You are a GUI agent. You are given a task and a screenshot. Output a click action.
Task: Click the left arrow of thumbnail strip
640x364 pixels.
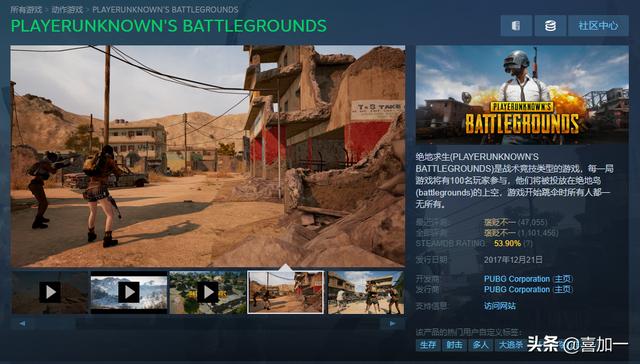point(22,323)
